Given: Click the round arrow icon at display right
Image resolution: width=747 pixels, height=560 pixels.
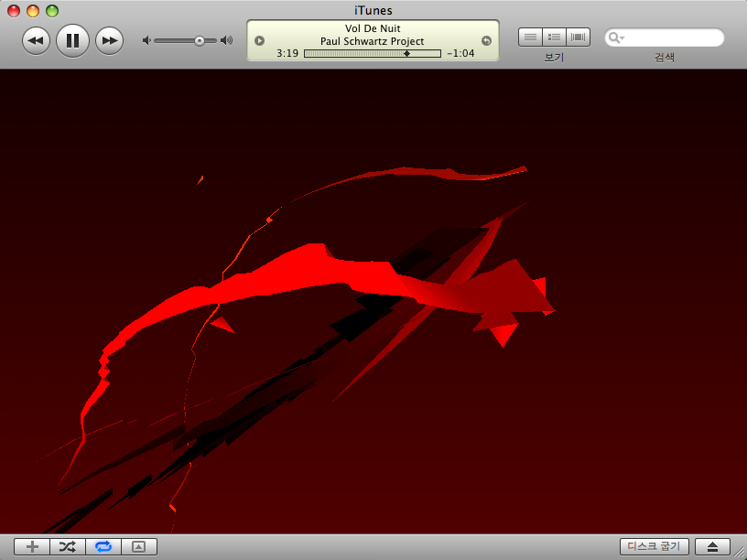Looking at the screenshot, I should [486, 40].
